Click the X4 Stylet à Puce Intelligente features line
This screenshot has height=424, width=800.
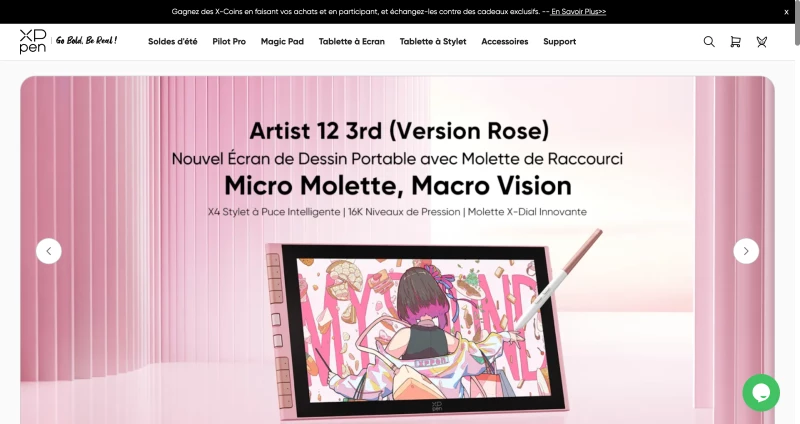pyautogui.click(x=397, y=212)
